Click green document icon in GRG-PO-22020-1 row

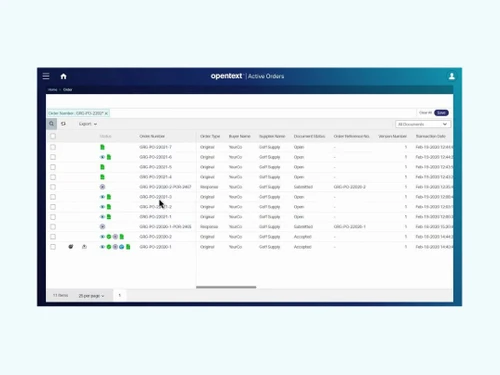[x=128, y=247]
